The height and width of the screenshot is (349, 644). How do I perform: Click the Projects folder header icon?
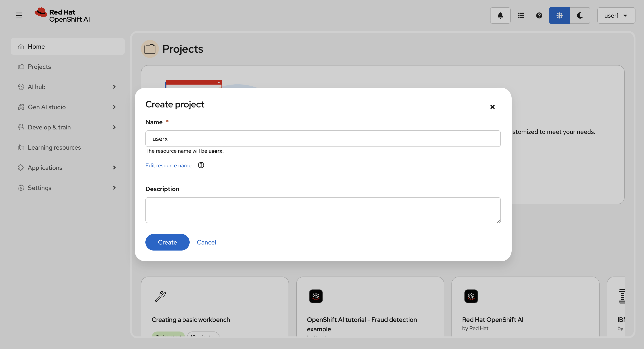pyautogui.click(x=150, y=49)
